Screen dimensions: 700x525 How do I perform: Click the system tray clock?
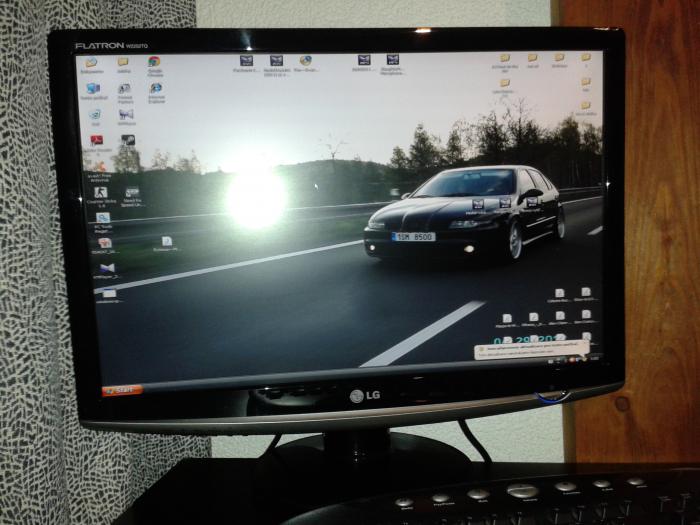click(x=592, y=360)
